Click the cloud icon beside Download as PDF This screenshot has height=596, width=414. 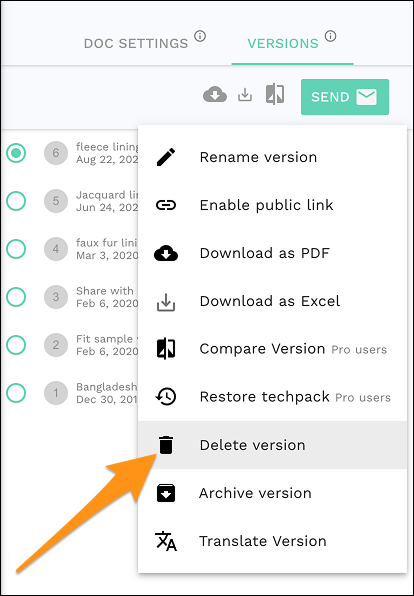click(x=166, y=253)
